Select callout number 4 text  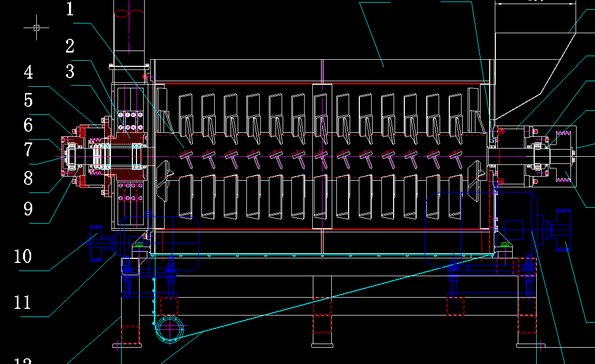pos(28,72)
